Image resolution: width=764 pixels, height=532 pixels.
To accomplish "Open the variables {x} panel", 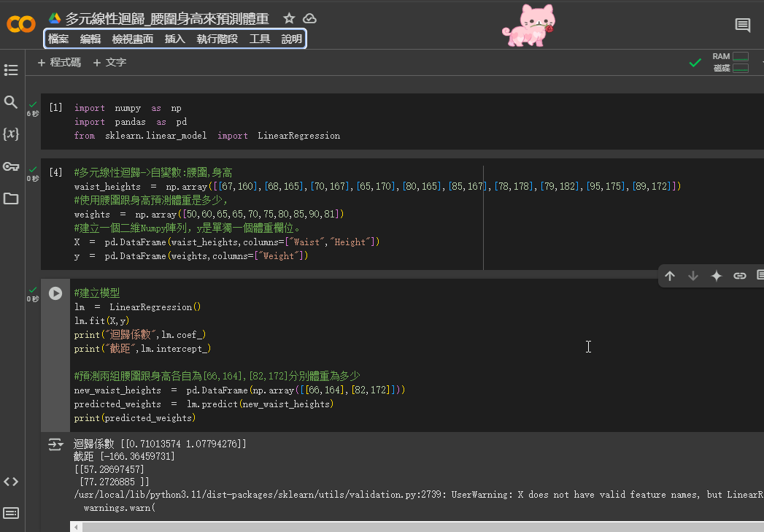I will (x=11, y=134).
